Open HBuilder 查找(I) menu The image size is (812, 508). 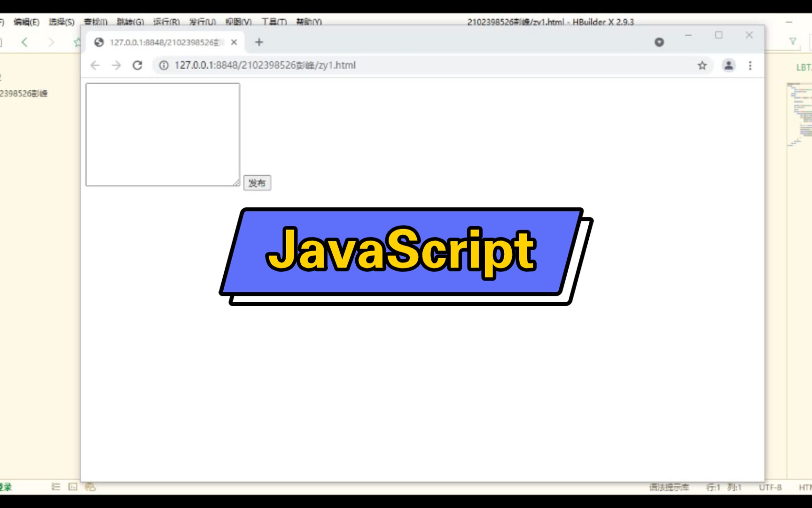(x=96, y=22)
